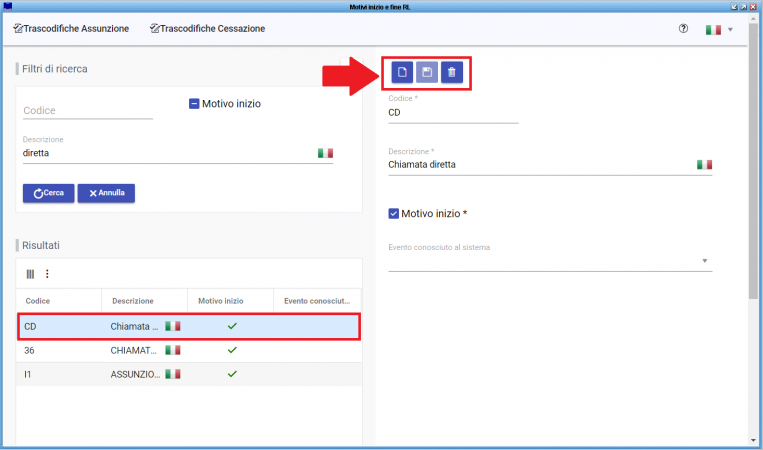This screenshot has height=450, width=763.
Task: Open the three-dot more options menu in Risultati
Action: (x=47, y=274)
